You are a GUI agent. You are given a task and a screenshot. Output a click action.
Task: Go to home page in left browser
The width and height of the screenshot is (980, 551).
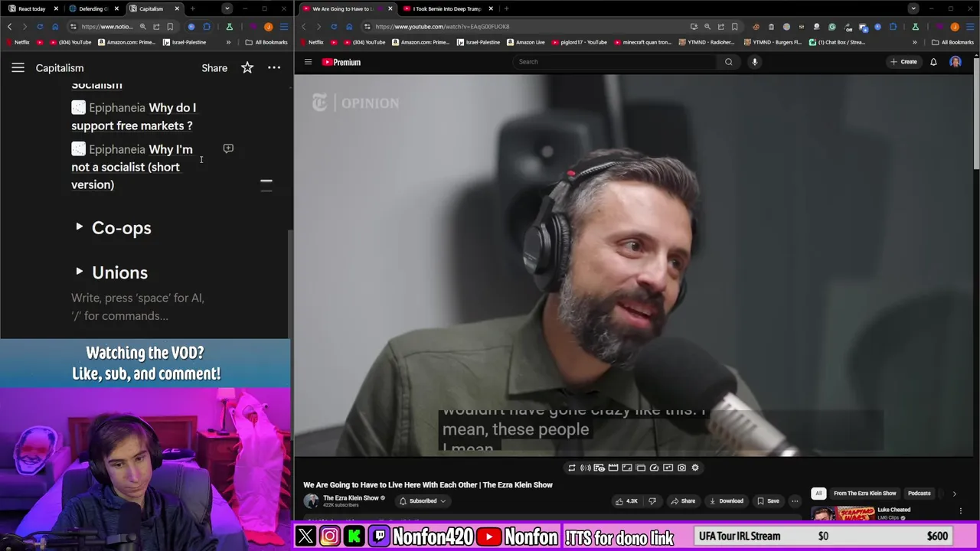click(x=54, y=27)
